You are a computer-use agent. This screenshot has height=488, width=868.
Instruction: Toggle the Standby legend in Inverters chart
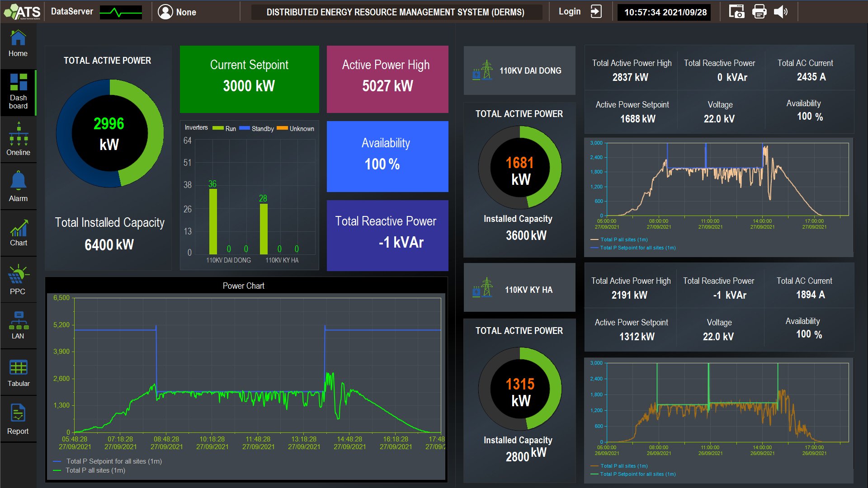[257, 128]
